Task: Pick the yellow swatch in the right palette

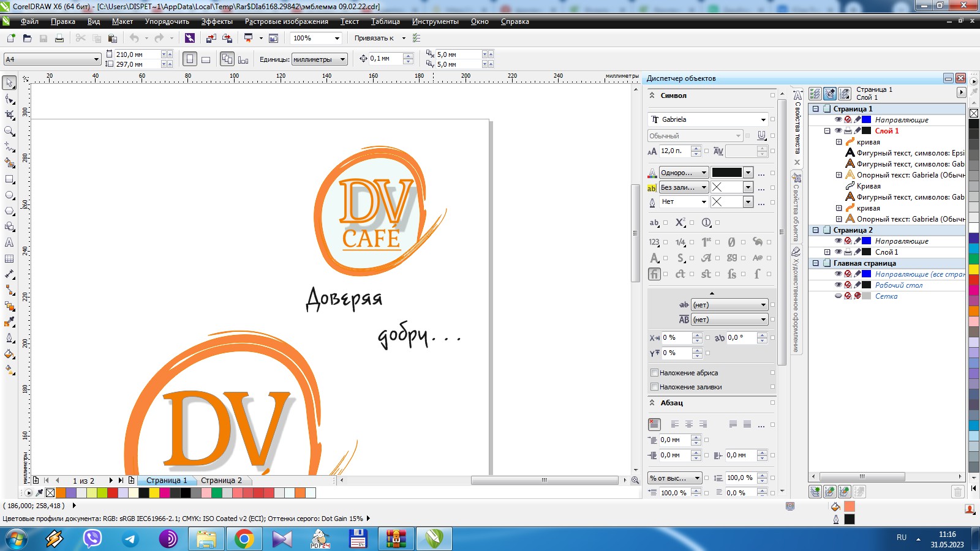Action: 973,269
